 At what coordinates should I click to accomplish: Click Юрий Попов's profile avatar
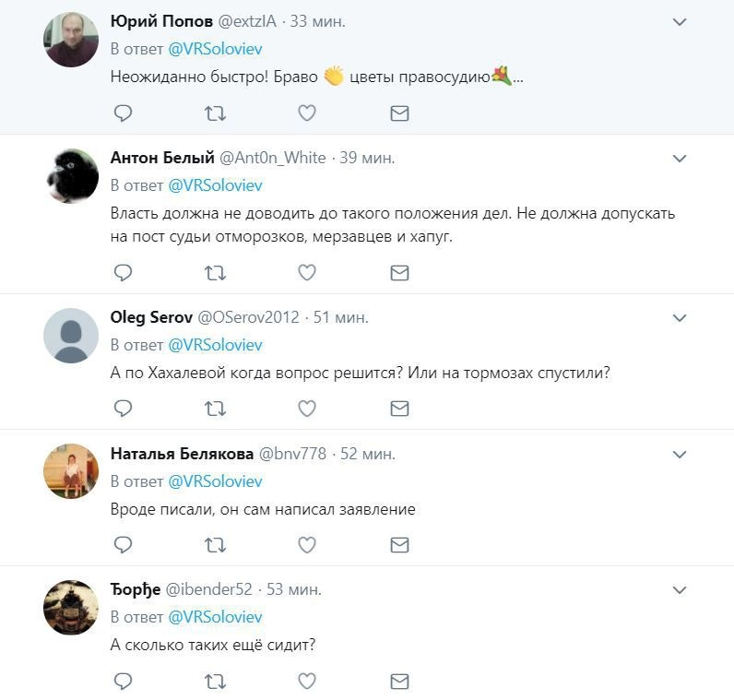click(x=72, y=40)
